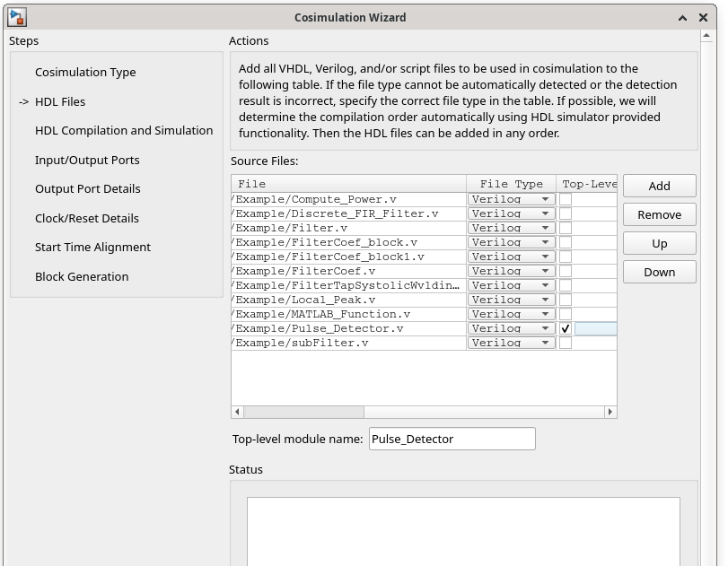Click the horizontal scrollbar left arrow

[x=238, y=412]
